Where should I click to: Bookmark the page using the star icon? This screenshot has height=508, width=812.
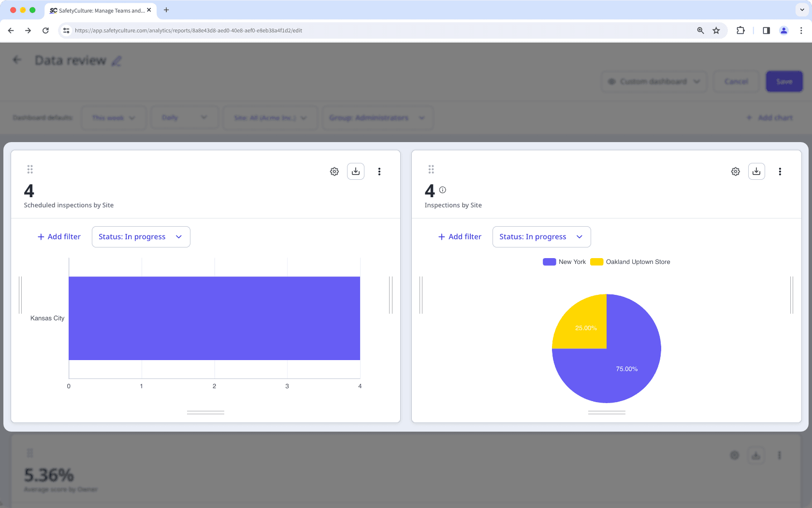tap(716, 30)
